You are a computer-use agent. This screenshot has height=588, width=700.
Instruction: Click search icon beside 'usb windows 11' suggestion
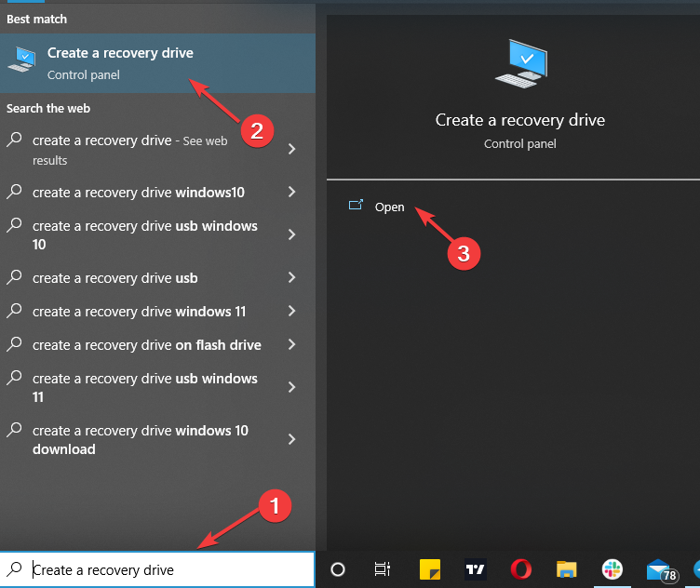(x=14, y=378)
